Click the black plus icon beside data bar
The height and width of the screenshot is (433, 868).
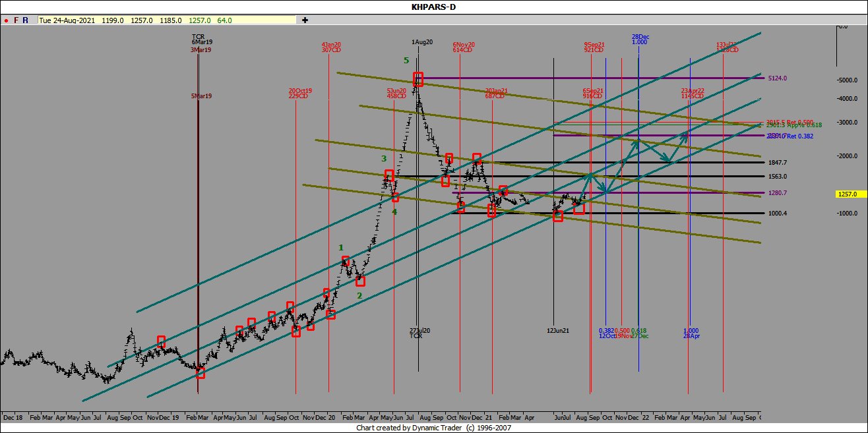pos(305,20)
